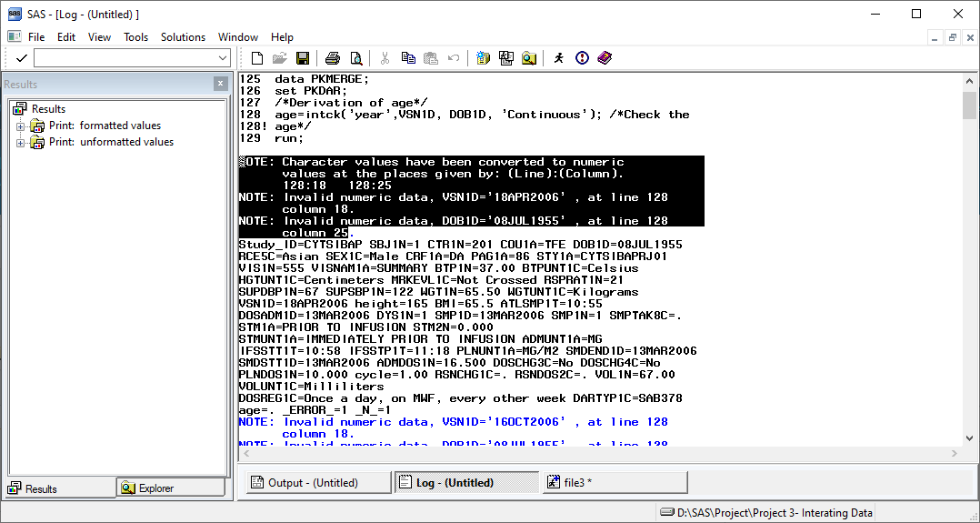The height and width of the screenshot is (523, 980).
Task: Click the New Library toolbar icon
Action: pos(483,58)
